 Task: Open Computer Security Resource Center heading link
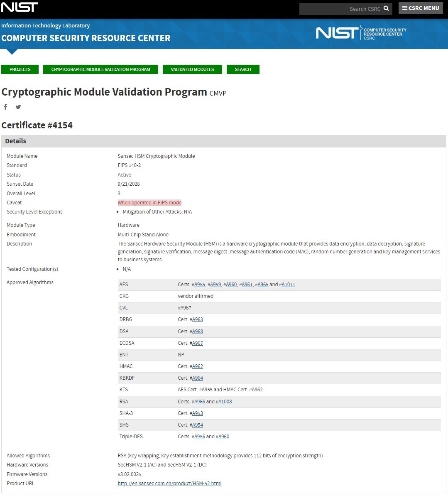(x=86, y=38)
